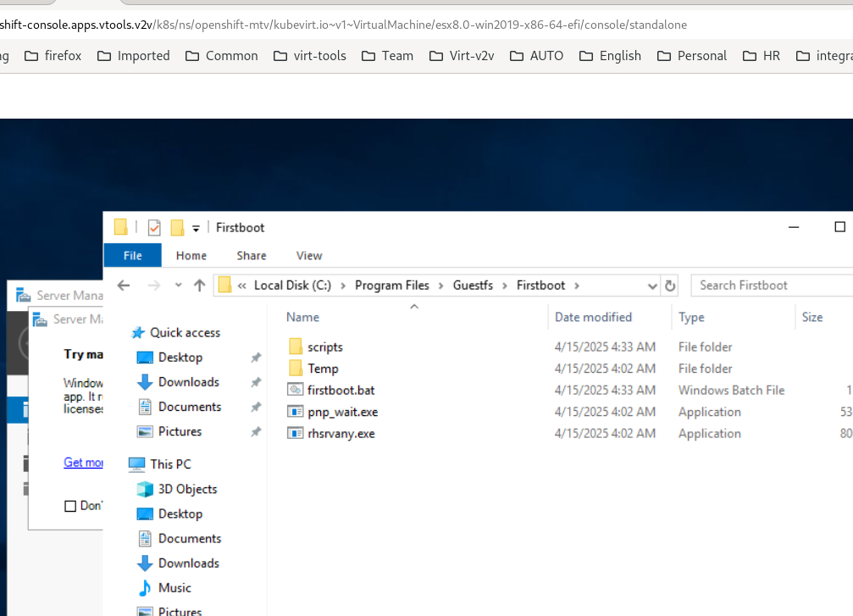Open the address bar history dropdown

pos(652,286)
